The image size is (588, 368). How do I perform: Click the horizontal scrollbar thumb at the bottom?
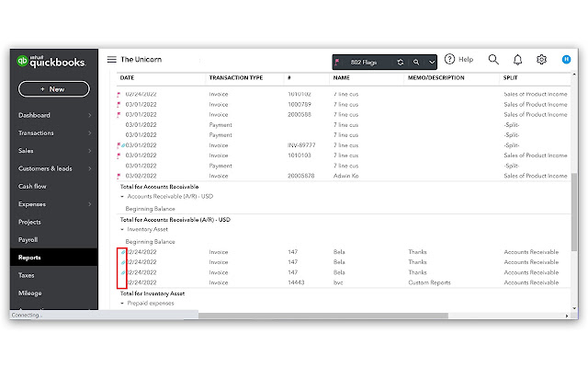pos(323,316)
